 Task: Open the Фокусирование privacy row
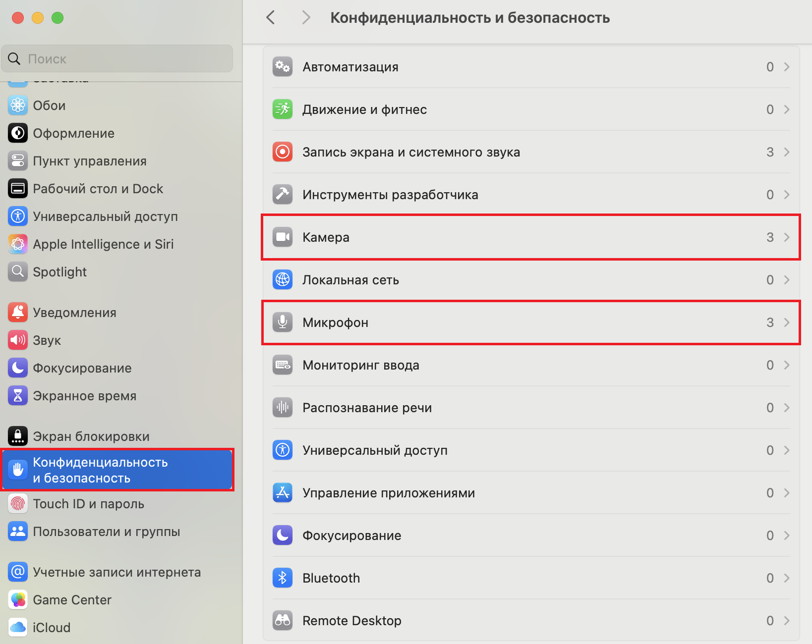[530, 536]
